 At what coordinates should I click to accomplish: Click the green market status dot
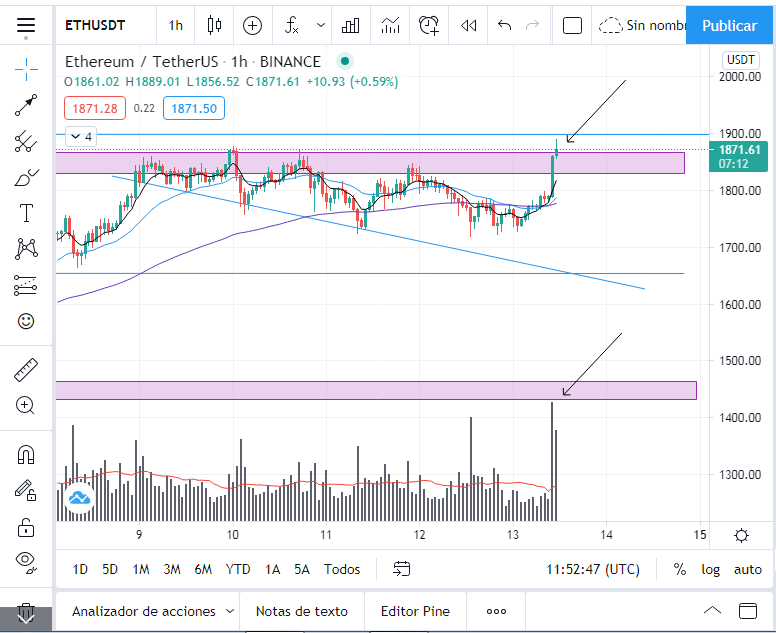344,61
